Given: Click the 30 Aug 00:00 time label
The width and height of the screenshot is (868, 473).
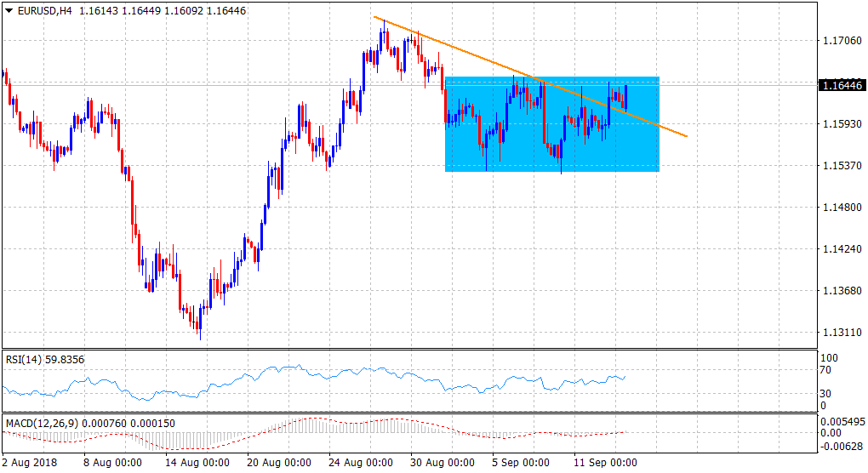Looking at the screenshot, I should pos(442,463).
